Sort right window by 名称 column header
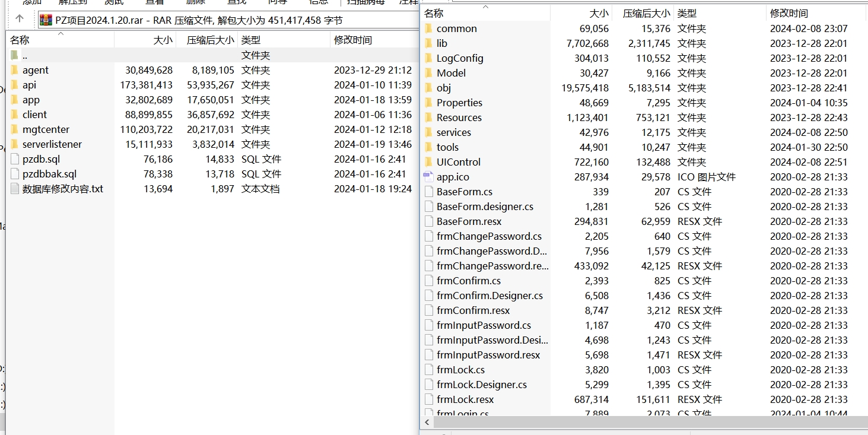This screenshot has height=435, width=868. pos(485,13)
